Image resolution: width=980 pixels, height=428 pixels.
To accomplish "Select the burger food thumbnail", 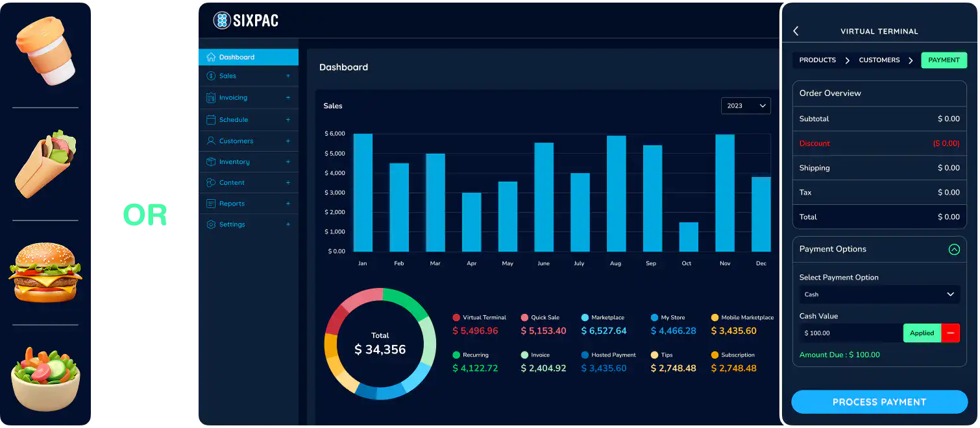I will point(45,272).
